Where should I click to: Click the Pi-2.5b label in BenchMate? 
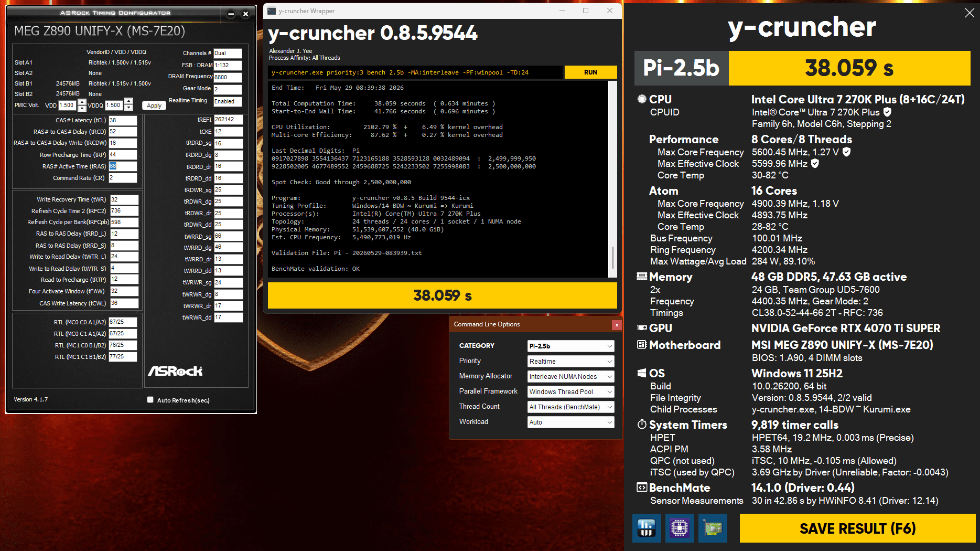[681, 68]
